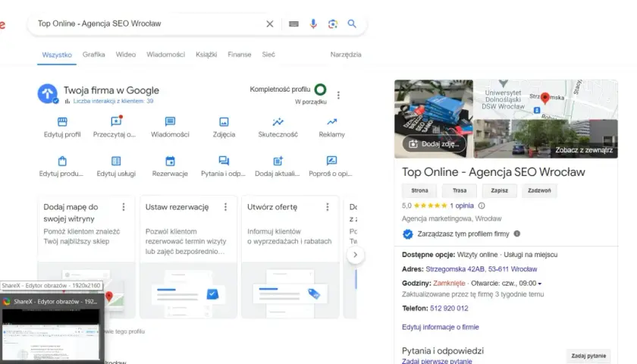Click in the Google search input field
637x364 pixels.
[149, 24]
